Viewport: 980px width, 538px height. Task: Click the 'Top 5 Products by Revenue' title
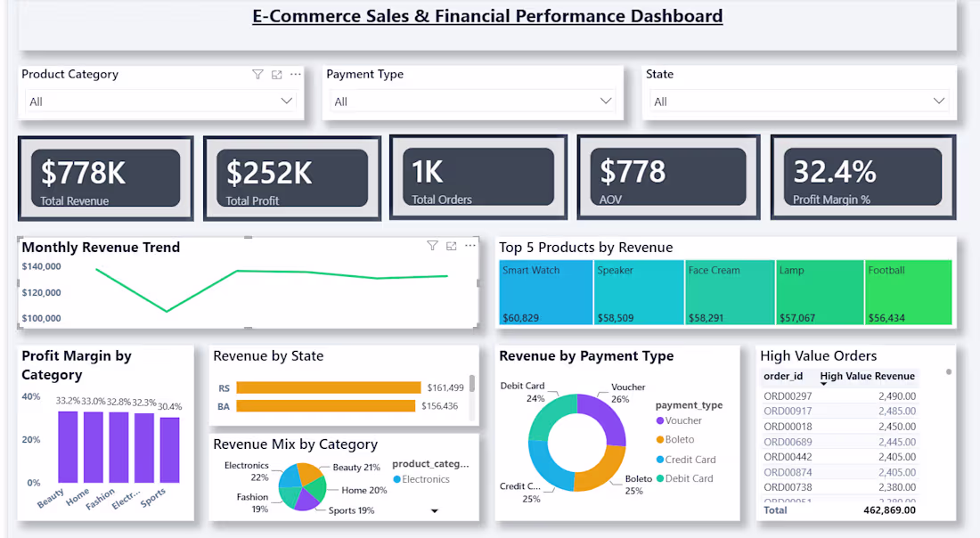pyautogui.click(x=585, y=248)
